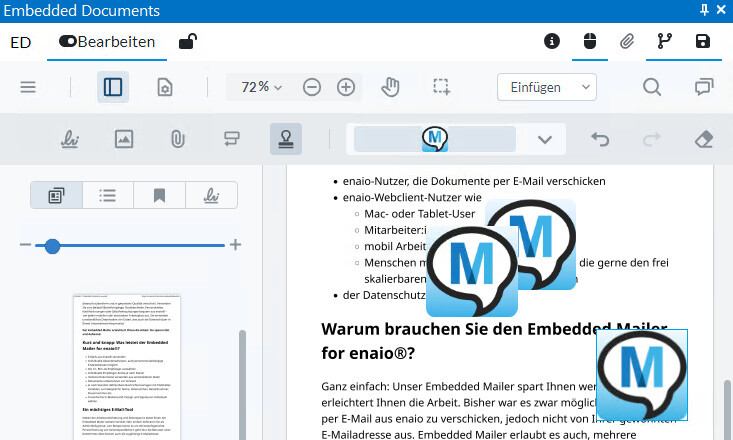Click the undo arrow button
733x440 pixels.
[600, 139]
